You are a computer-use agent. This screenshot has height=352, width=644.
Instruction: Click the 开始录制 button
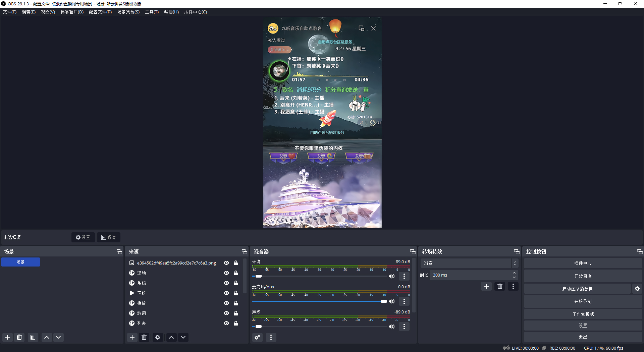click(x=583, y=301)
